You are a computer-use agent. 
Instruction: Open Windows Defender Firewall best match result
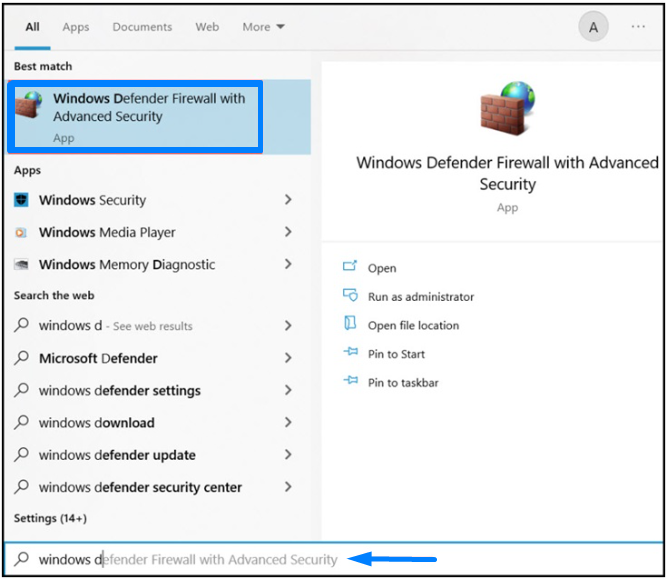click(148, 116)
